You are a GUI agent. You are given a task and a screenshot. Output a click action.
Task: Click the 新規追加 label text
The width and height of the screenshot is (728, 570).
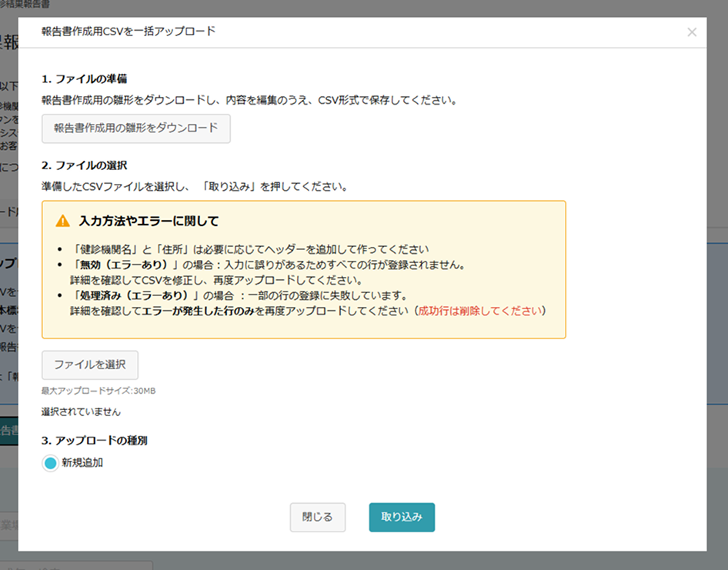(82, 463)
